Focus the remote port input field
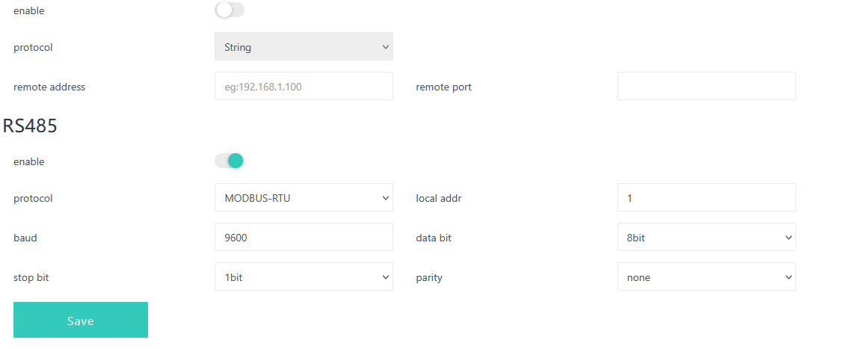868x349 pixels. [707, 86]
